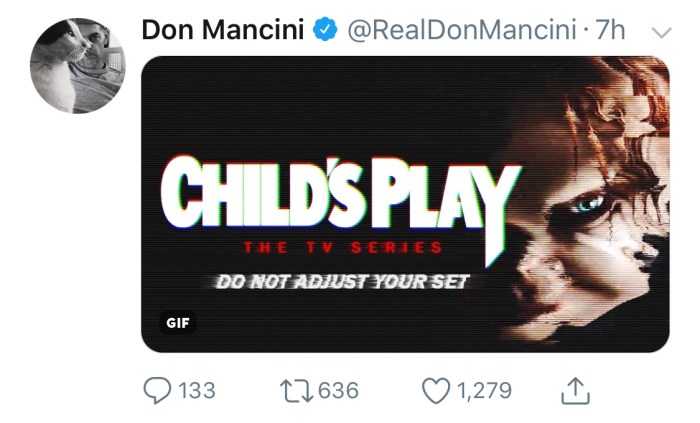The width and height of the screenshot is (700, 423).
Task: Click the 1,279 likes count
Action: [x=484, y=390]
